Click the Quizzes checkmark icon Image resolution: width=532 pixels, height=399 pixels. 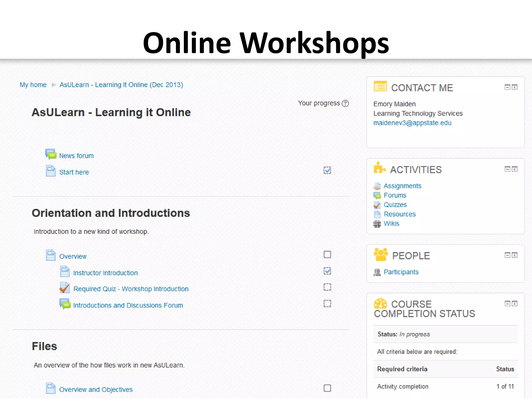(x=377, y=205)
